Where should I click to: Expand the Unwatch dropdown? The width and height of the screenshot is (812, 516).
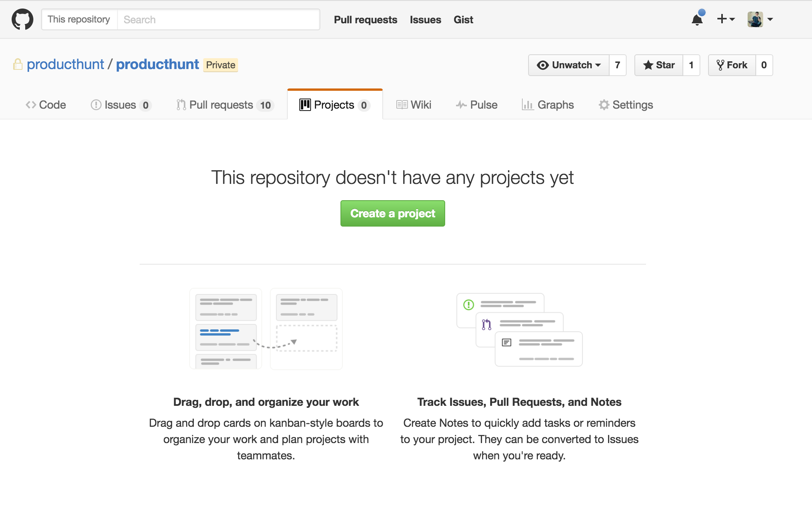[x=569, y=65]
